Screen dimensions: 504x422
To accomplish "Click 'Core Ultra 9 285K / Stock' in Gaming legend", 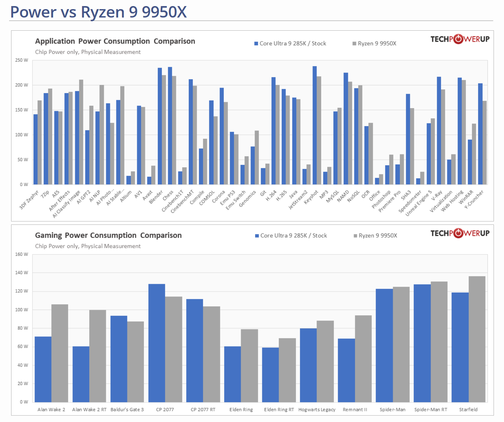I will pyautogui.click(x=294, y=236).
